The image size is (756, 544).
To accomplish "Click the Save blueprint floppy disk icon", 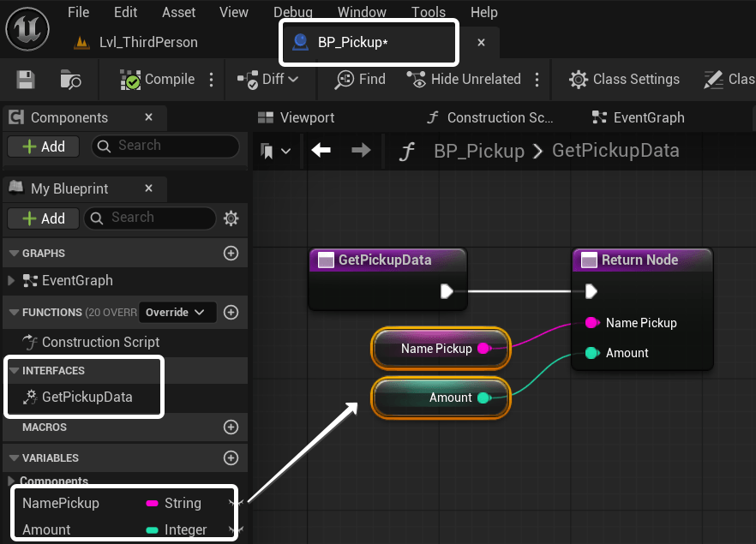I will (x=26, y=80).
